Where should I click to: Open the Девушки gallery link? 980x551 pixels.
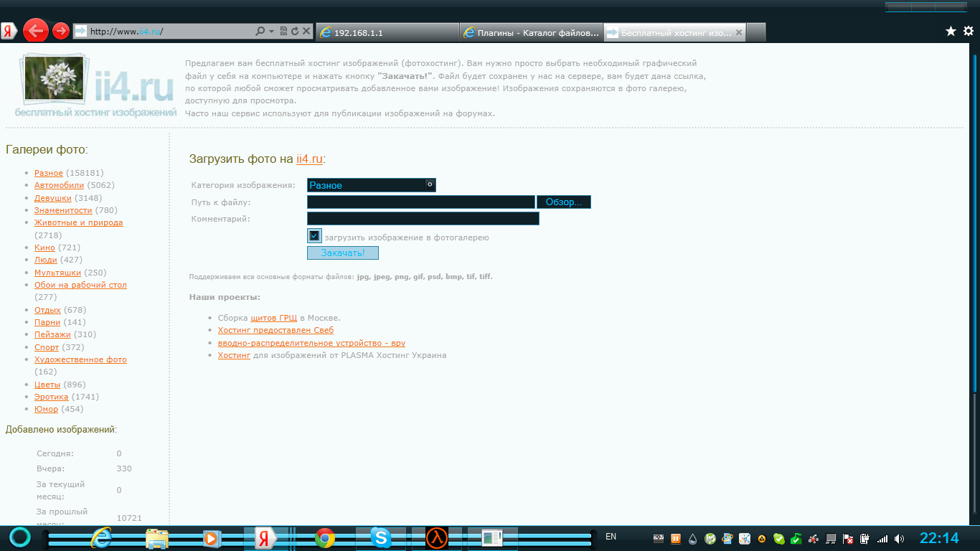point(53,198)
